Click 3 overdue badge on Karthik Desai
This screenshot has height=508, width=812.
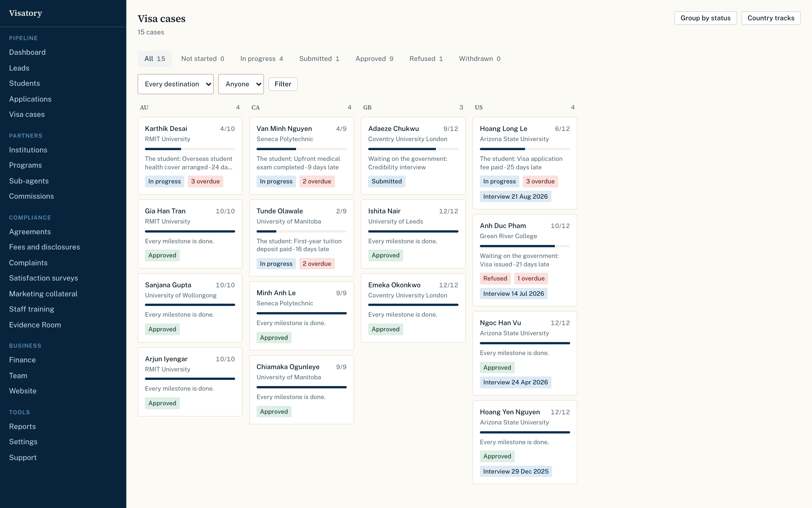pyautogui.click(x=205, y=181)
